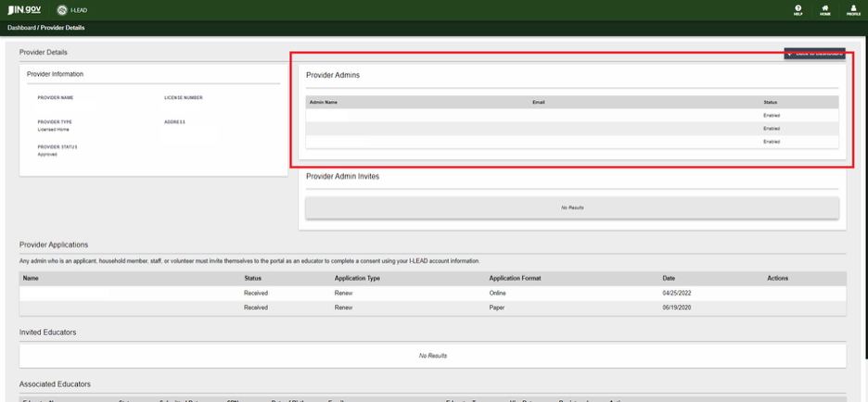Click the I-LEAD seal icon
868x402 pixels.
coord(62,10)
